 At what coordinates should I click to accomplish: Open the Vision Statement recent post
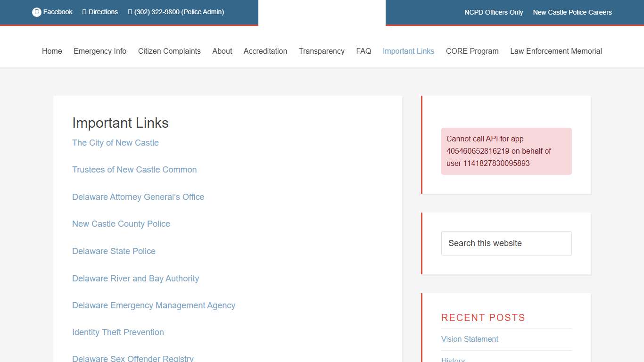470,339
